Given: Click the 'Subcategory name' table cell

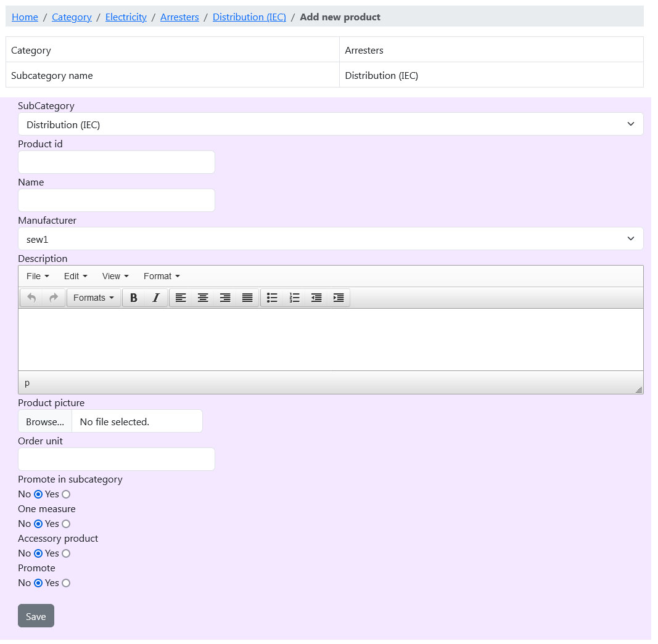Looking at the screenshot, I should point(174,76).
